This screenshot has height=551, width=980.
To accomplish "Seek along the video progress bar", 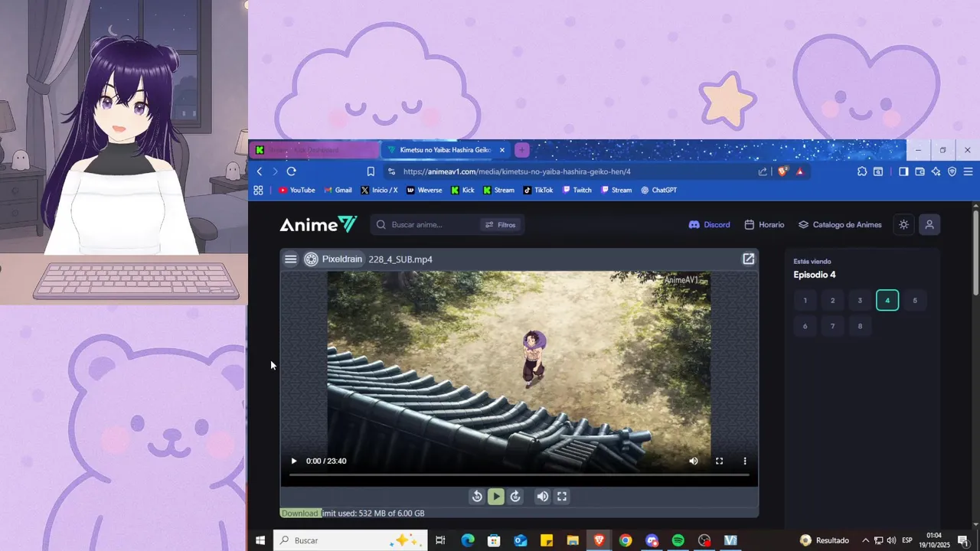I will [x=519, y=475].
